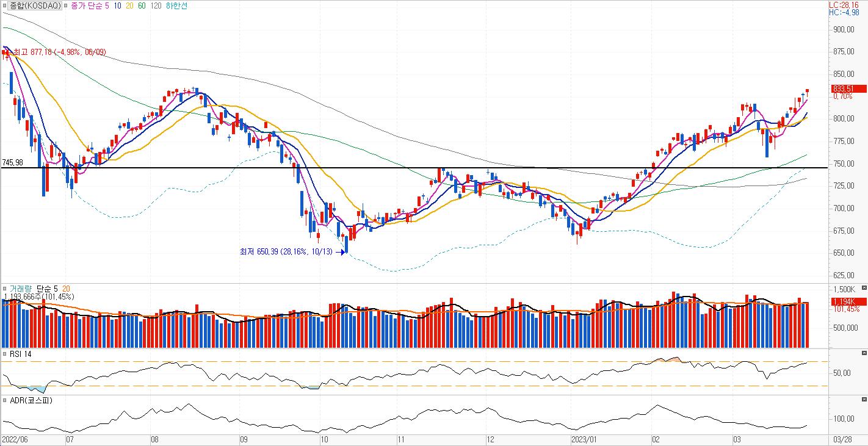The image size is (868, 446).
Task: Click the square marker beside 거래량 label
Action: (5, 289)
